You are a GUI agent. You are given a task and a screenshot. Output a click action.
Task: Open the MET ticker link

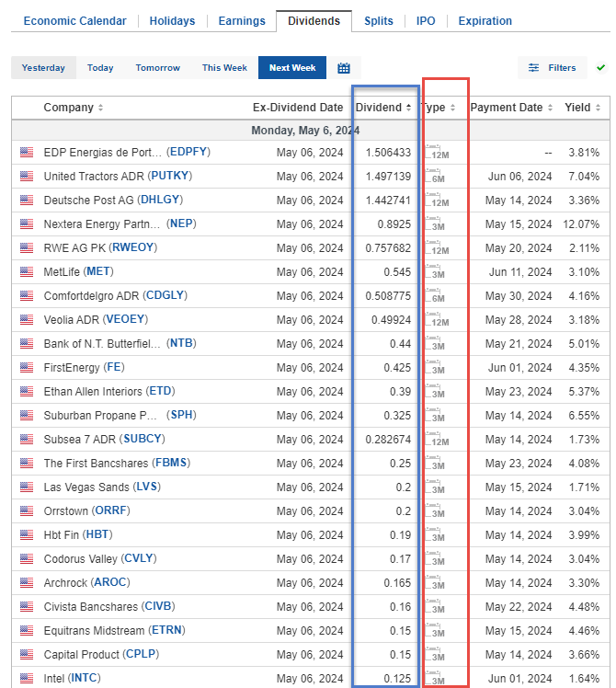click(x=98, y=271)
